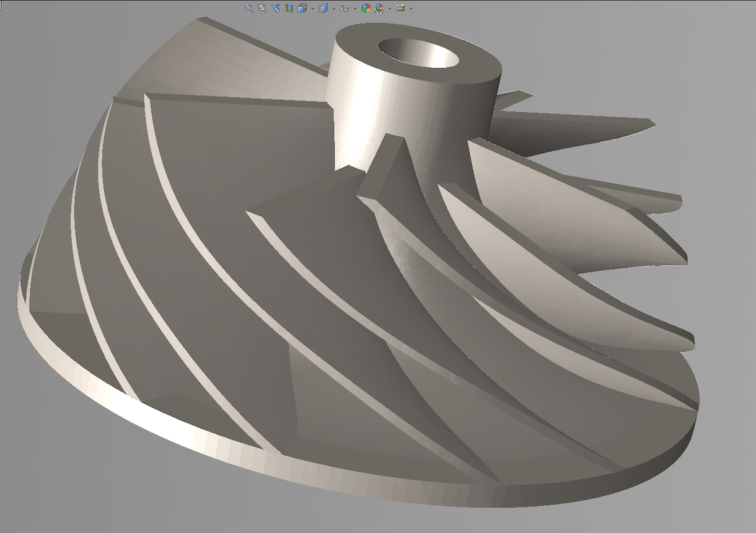Image resolution: width=756 pixels, height=533 pixels.
Task: Click the Hide/Show Items glasses icon
Action: point(345,9)
